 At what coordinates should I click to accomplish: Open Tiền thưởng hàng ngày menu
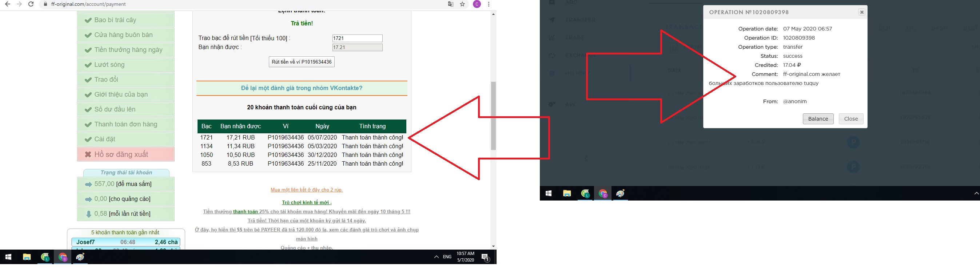126,50
